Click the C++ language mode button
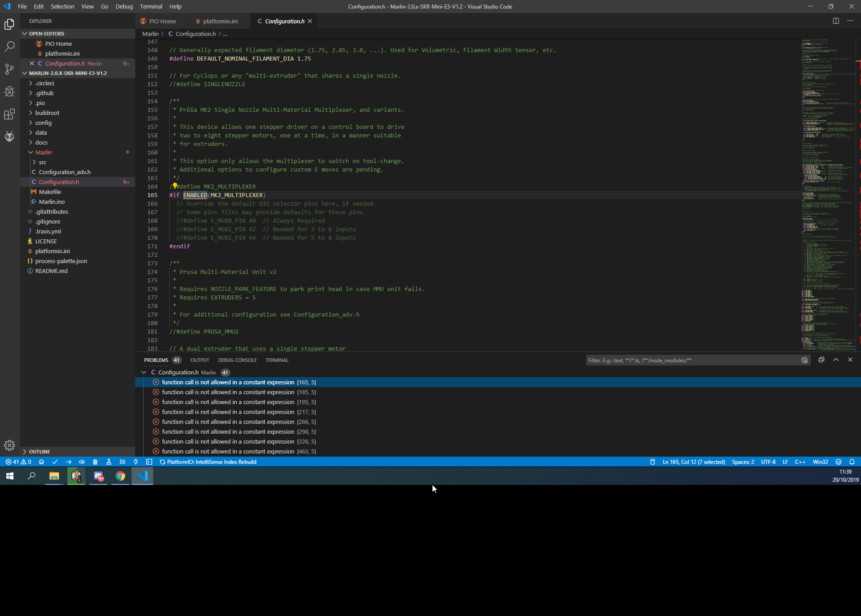 pos(800,462)
